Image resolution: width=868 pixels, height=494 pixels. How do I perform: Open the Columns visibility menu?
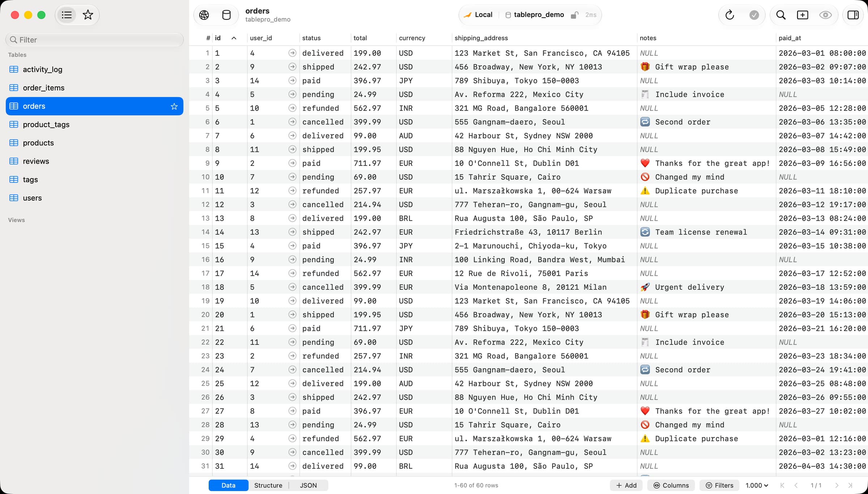tap(671, 485)
